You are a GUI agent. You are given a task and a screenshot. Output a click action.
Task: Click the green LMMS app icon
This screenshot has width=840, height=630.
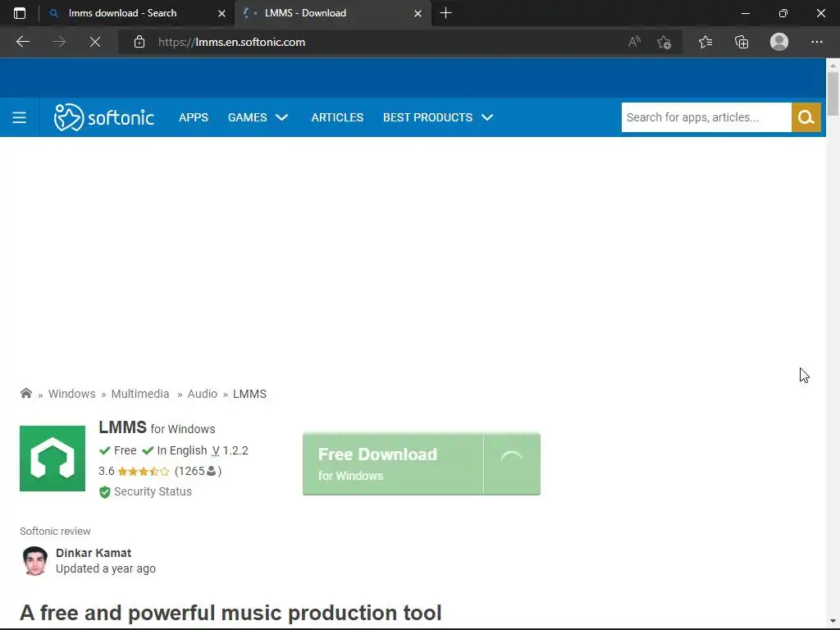pyautogui.click(x=52, y=459)
